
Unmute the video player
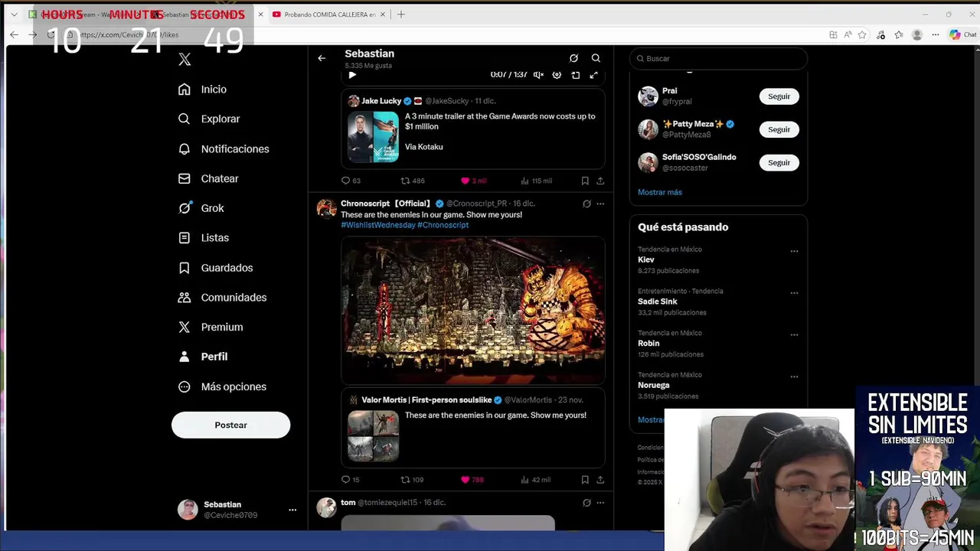538,75
